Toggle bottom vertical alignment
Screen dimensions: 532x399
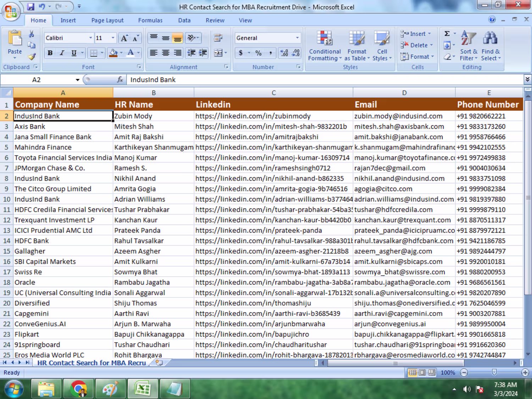[x=177, y=38]
